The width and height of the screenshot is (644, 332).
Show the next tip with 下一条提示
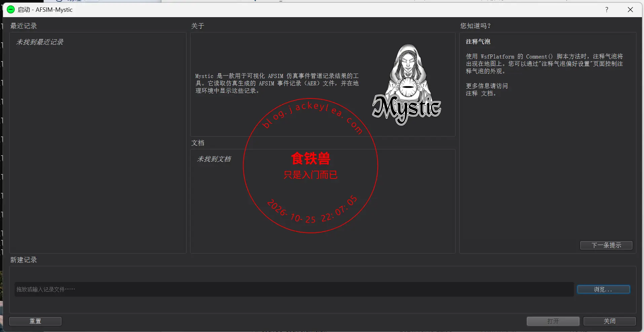pos(606,245)
